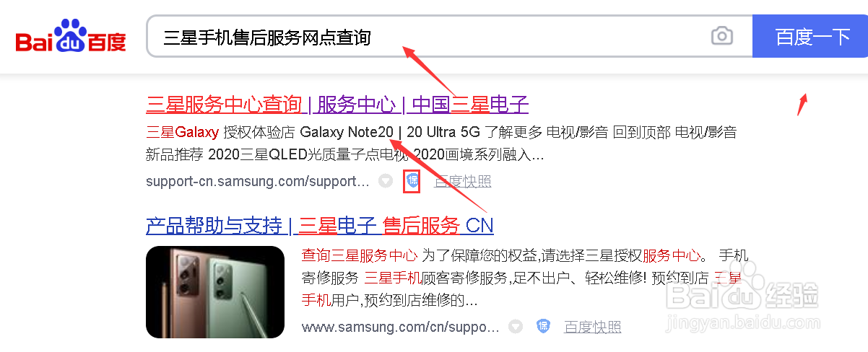The height and width of the screenshot is (352, 868).
Task: Expand the arrow next to support-cn.samsung.com
Action: pyautogui.click(x=386, y=181)
